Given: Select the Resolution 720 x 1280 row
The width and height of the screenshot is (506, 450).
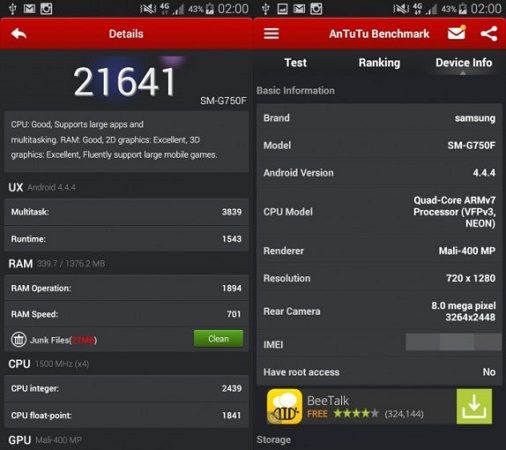Looking at the screenshot, I should [x=379, y=278].
